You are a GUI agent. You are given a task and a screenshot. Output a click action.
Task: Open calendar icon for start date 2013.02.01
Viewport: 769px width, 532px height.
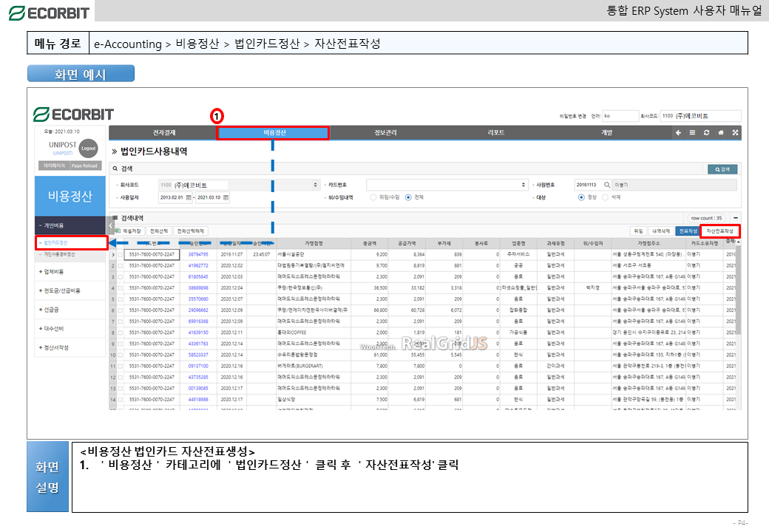click(x=189, y=198)
